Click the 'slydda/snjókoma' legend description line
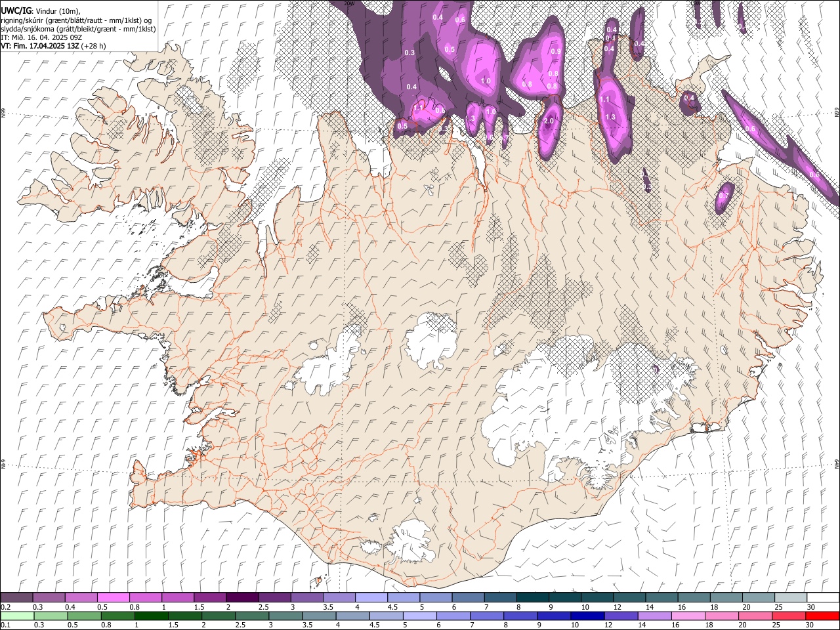 [x=78, y=29]
